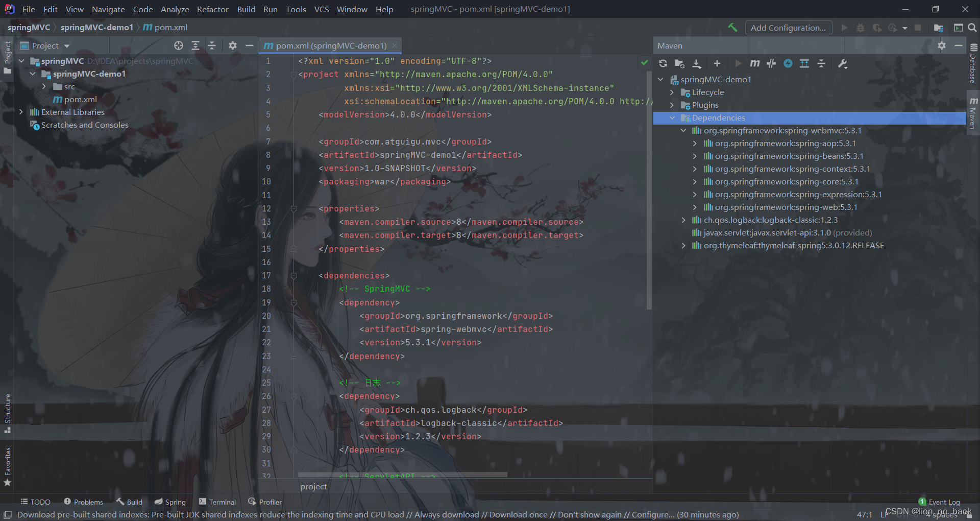Add Maven project plus icon
980x521 pixels.
pos(717,63)
